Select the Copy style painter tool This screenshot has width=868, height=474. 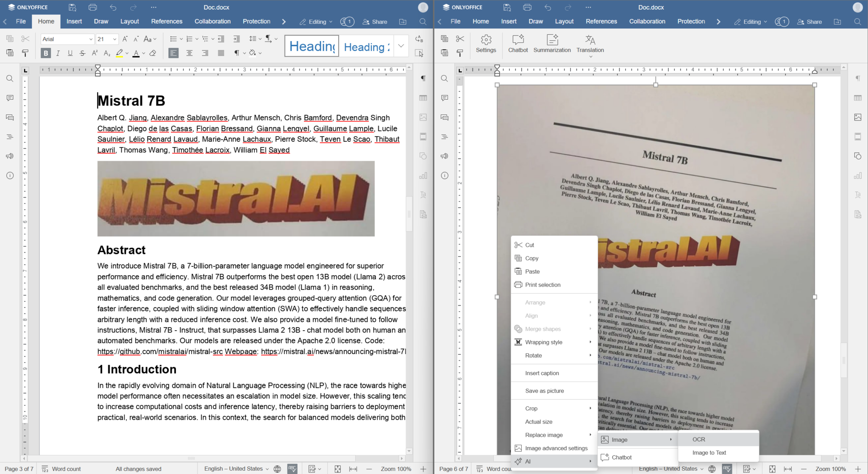pyautogui.click(x=25, y=53)
